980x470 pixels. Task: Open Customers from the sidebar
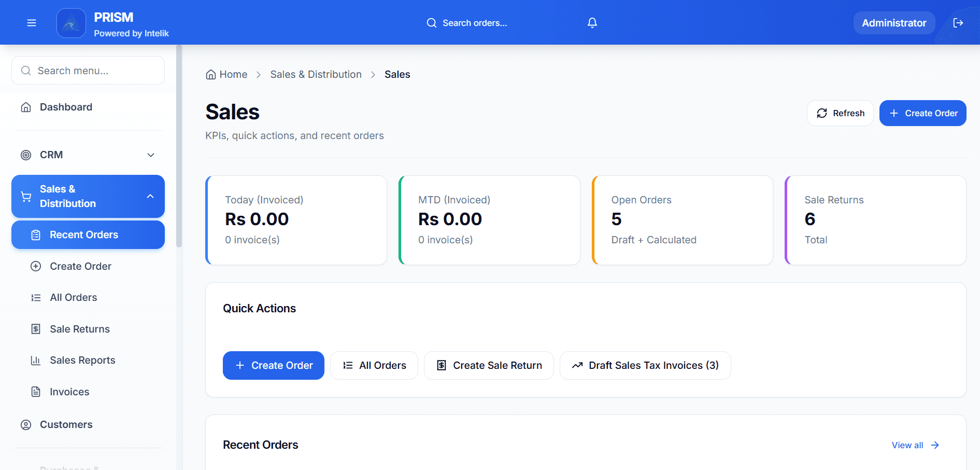tap(66, 424)
